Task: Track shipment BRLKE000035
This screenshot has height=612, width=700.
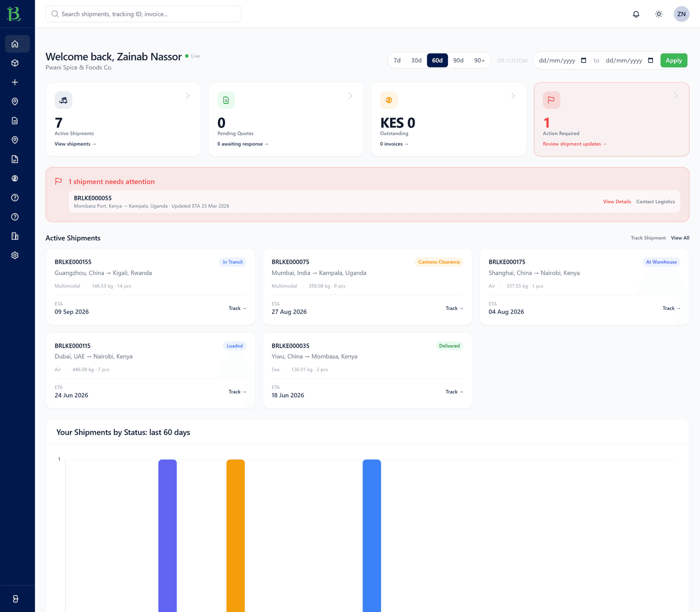Action: [x=454, y=392]
